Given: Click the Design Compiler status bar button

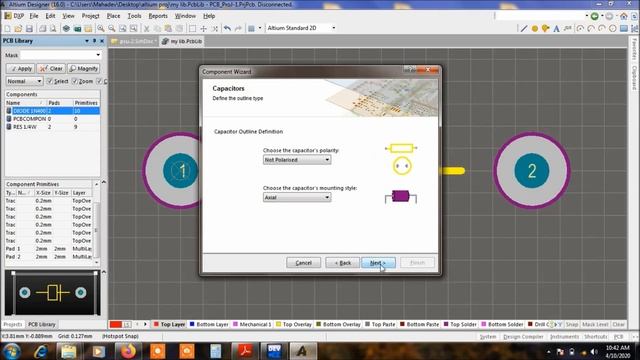Looking at the screenshot, I should point(523,337).
